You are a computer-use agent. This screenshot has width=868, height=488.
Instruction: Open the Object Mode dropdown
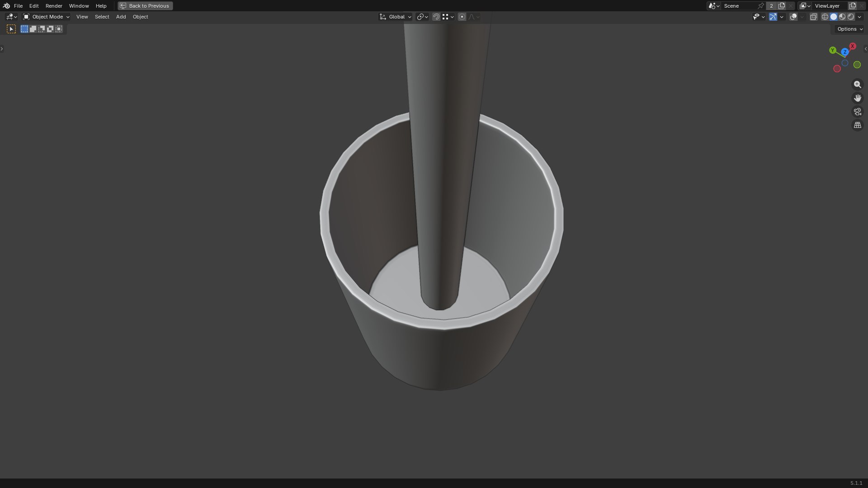(46, 17)
